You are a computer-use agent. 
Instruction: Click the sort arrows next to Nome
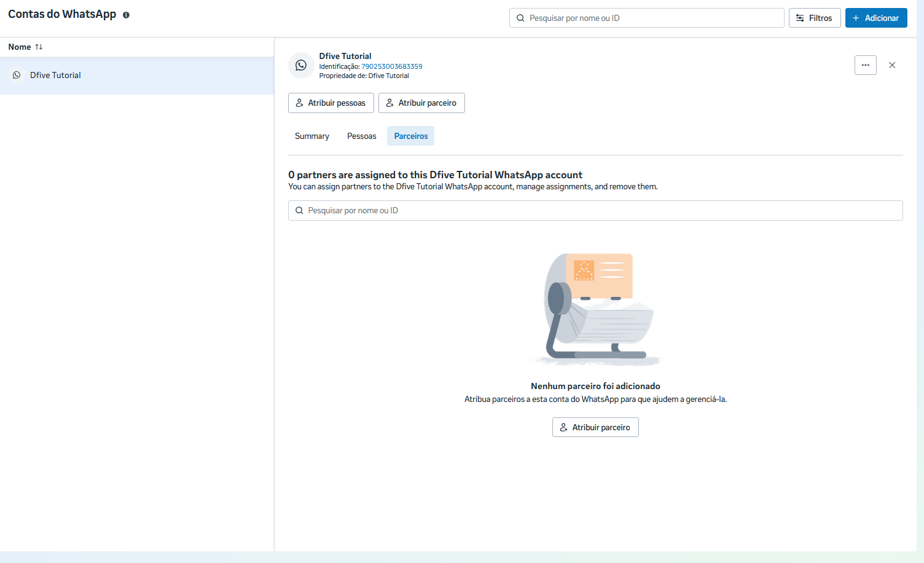pyautogui.click(x=39, y=47)
